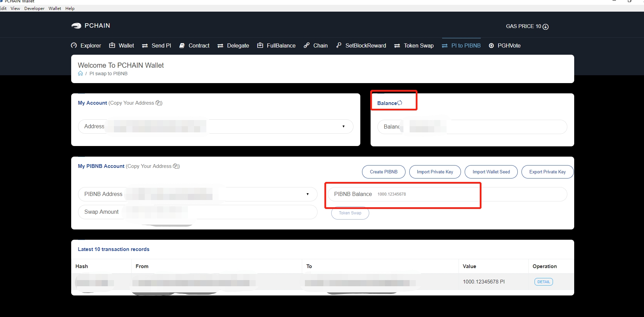Click the balance refresh icon
The height and width of the screenshot is (317, 644).
pyautogui.click(x=400, y=103)
